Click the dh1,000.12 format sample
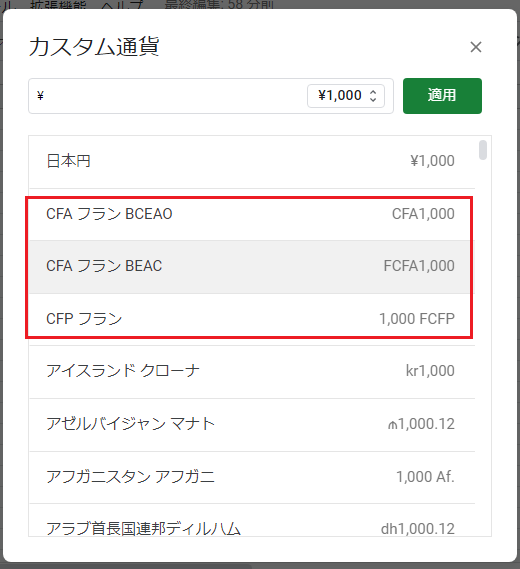This screenshot has width=520, height=569. pos(418,529)
